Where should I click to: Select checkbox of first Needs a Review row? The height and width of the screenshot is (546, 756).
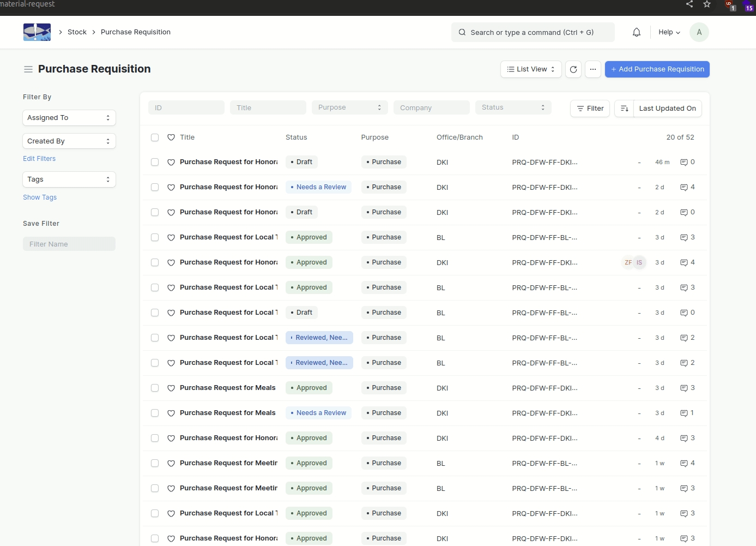(155, 188)
